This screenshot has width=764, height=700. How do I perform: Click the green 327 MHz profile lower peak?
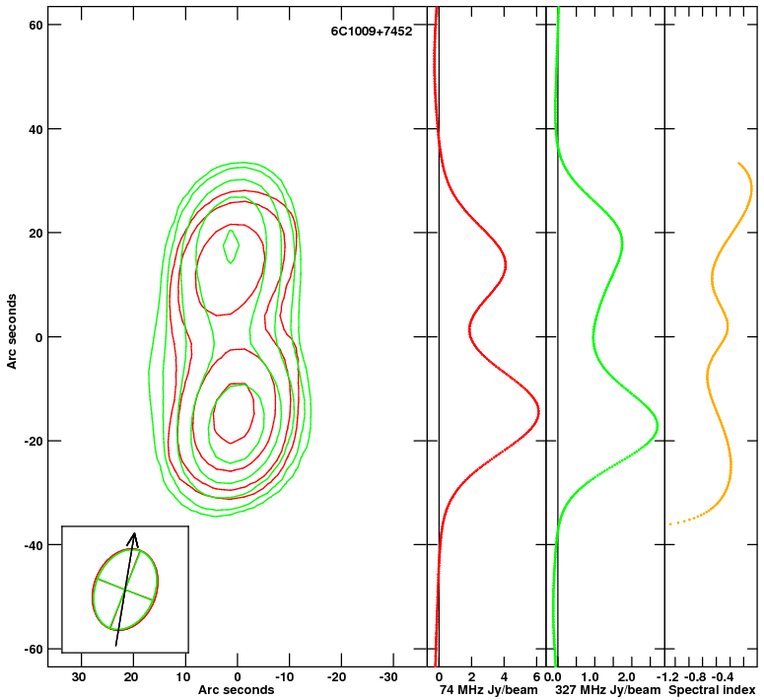click(x=658, y=426)
